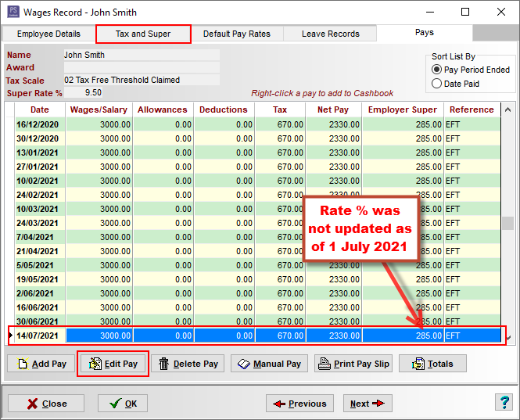The image size is (520, 420).
Task: Click the Next red right arrow icon
Action: pos(378,404)
